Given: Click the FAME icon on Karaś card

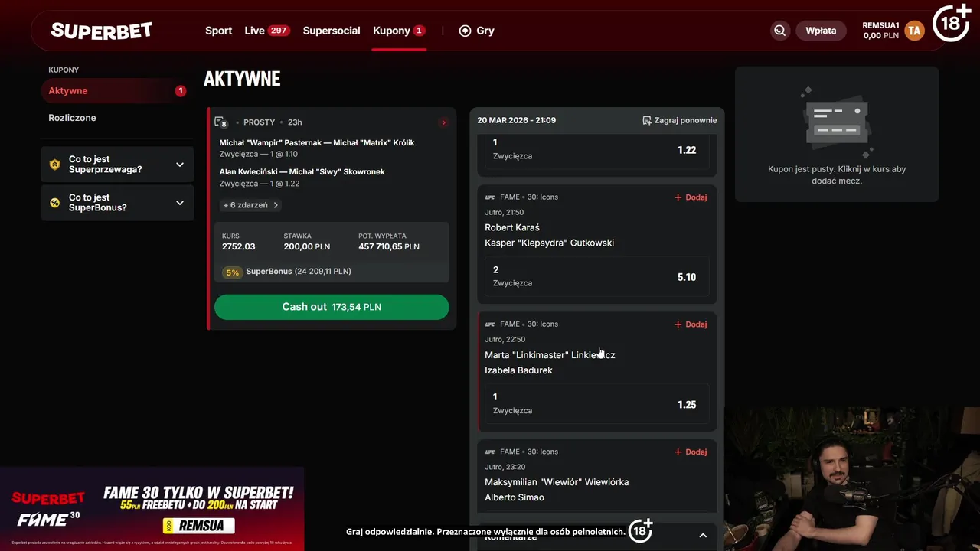Looking at the screenshot, I should pos(490,197).
